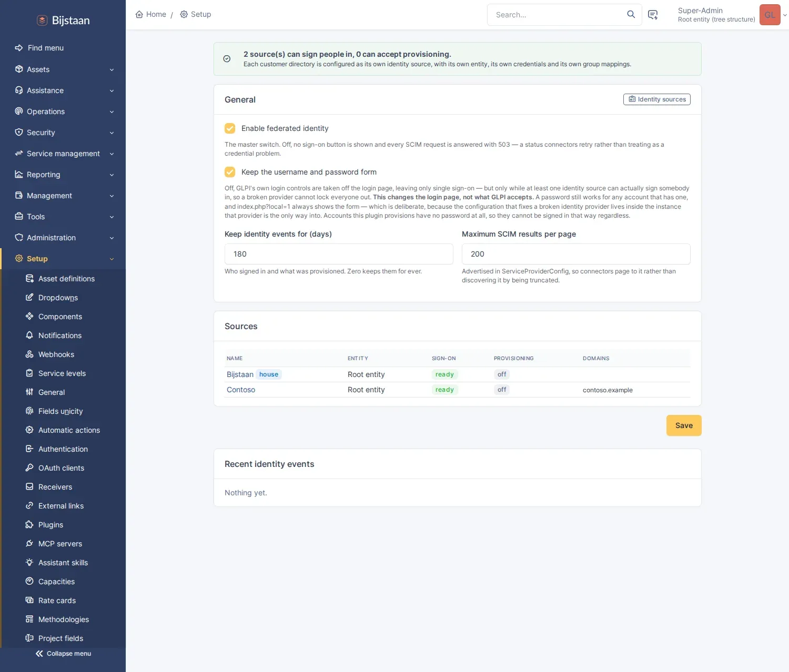This screenshot has height=672, width=789.
Task: Open Authentication in Setup submenu
Action: 63,449
